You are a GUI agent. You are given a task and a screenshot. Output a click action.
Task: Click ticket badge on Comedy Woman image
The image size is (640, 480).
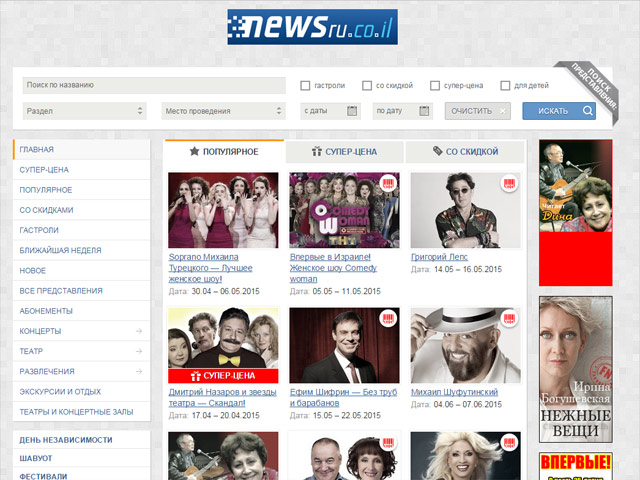388,183
